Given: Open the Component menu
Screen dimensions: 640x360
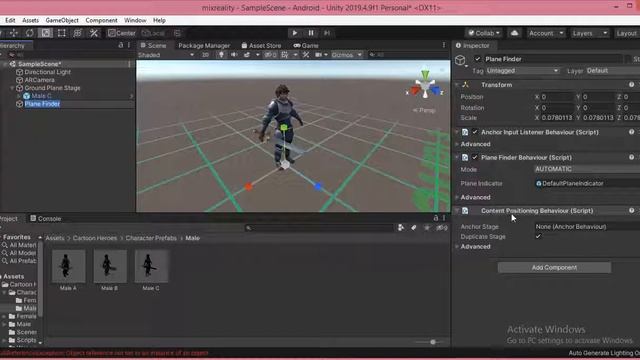Looking at the screenshot, I should point(101,20).
